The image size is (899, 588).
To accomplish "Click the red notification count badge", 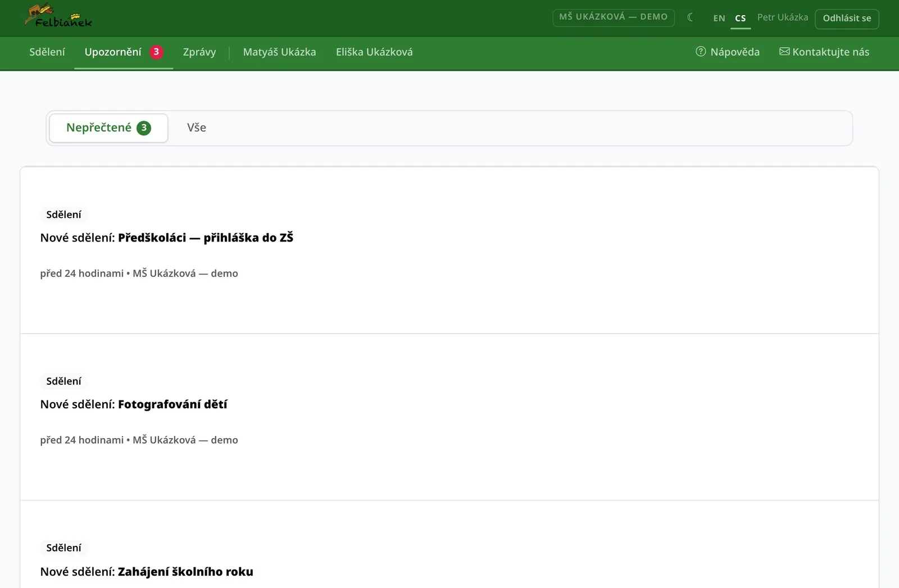I will (x=156, y=52).
